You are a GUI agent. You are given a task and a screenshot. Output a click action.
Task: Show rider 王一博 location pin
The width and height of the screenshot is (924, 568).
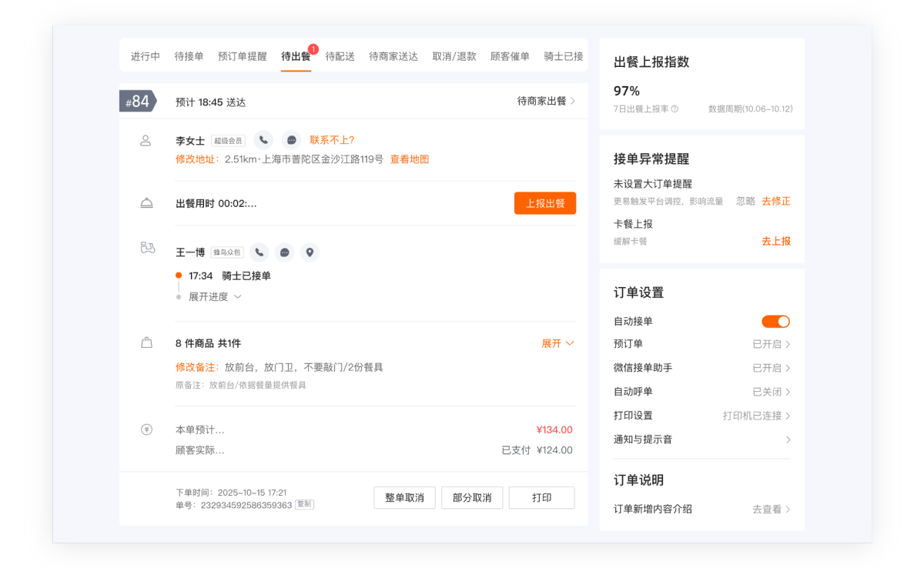coord(310,252)
